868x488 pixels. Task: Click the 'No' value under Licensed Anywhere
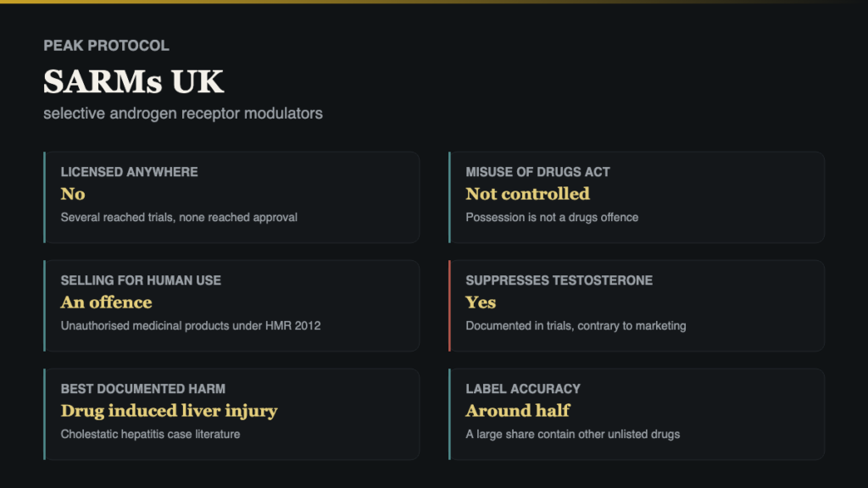coord(73,194)
